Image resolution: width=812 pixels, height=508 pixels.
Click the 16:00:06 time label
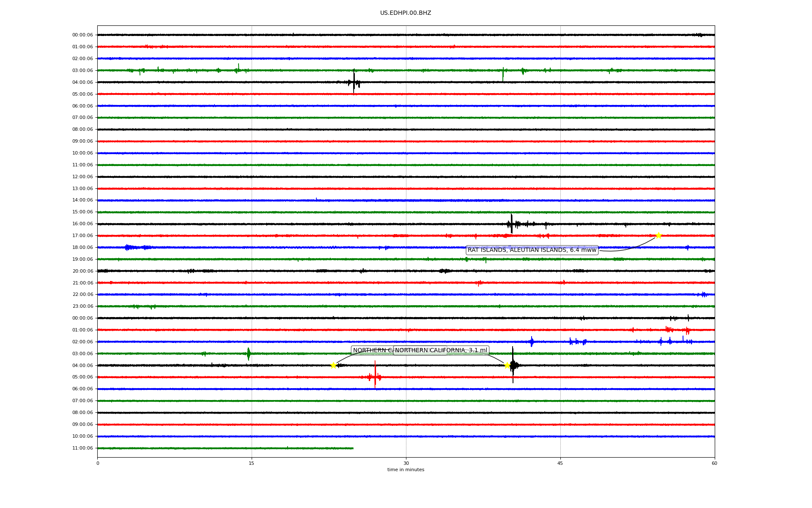click(82, 224)
